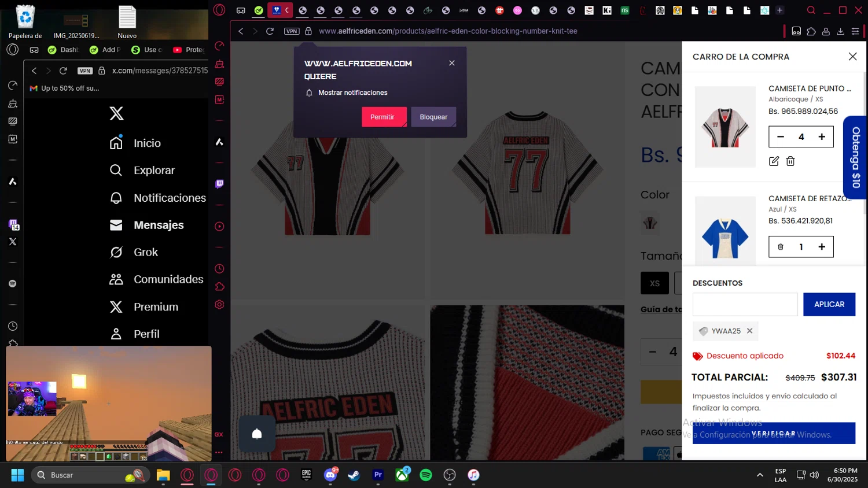Click the VERIFICAR checkout button

click(x=774, y=433)
